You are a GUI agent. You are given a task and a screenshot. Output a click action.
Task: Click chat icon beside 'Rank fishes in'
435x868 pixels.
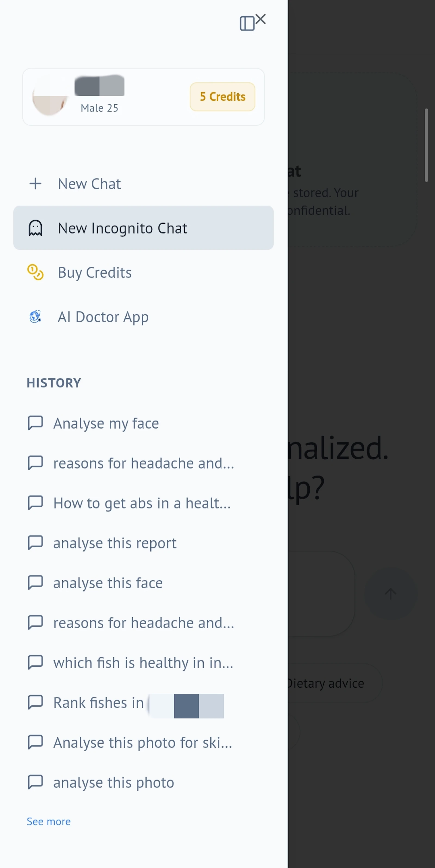35,702
